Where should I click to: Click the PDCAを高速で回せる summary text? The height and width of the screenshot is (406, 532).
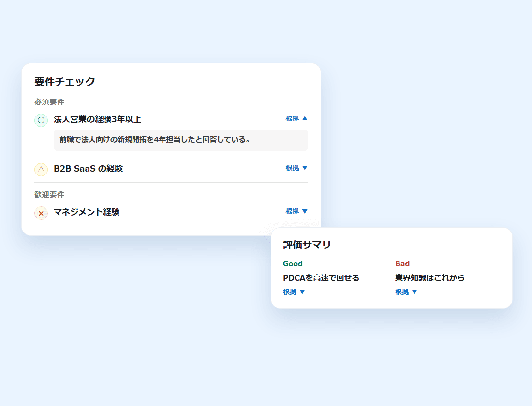click(x=321, y=278)
